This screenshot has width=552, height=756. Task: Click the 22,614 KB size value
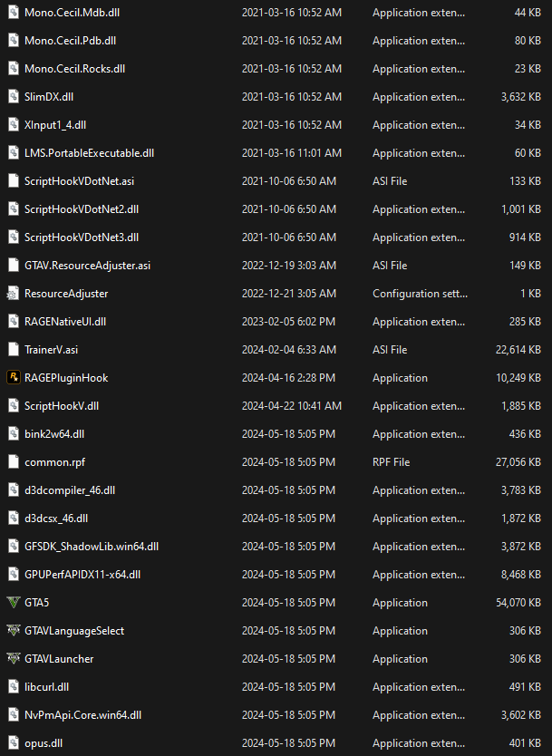518,350
